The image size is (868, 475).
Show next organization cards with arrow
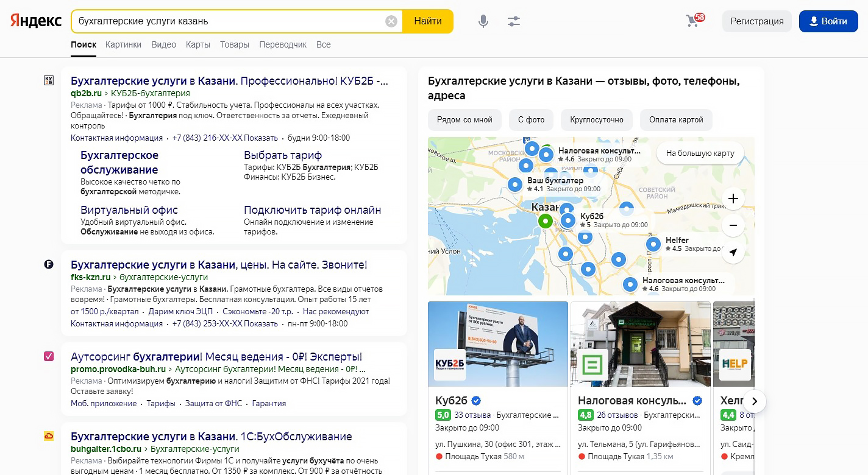755,401
